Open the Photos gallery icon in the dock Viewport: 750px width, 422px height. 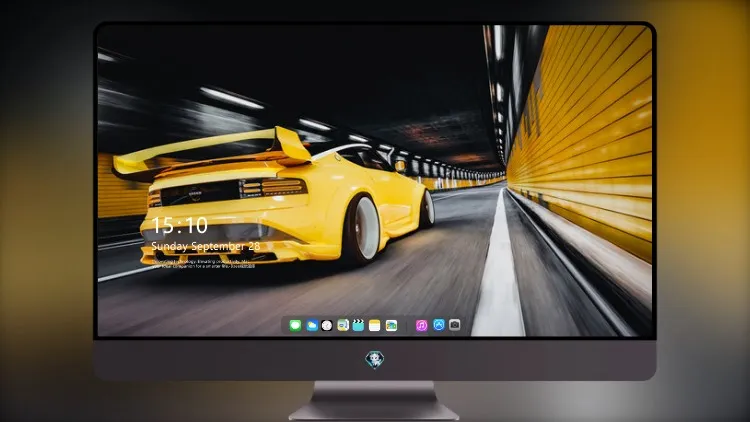click(x=391, y=325)
